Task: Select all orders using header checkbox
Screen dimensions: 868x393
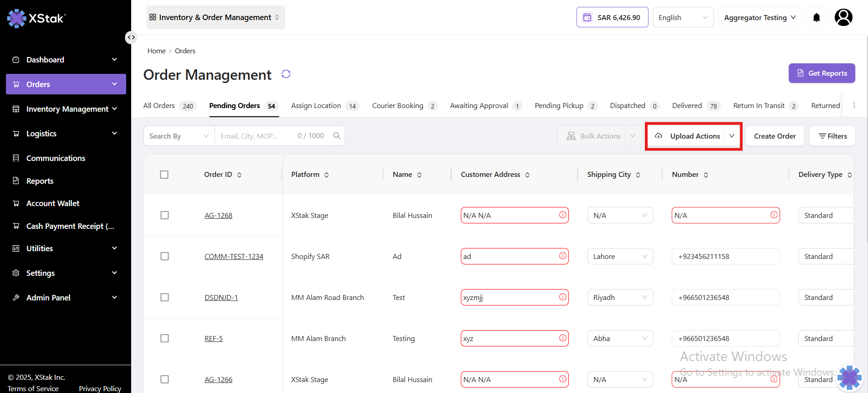Action: (x=164, y=175)
